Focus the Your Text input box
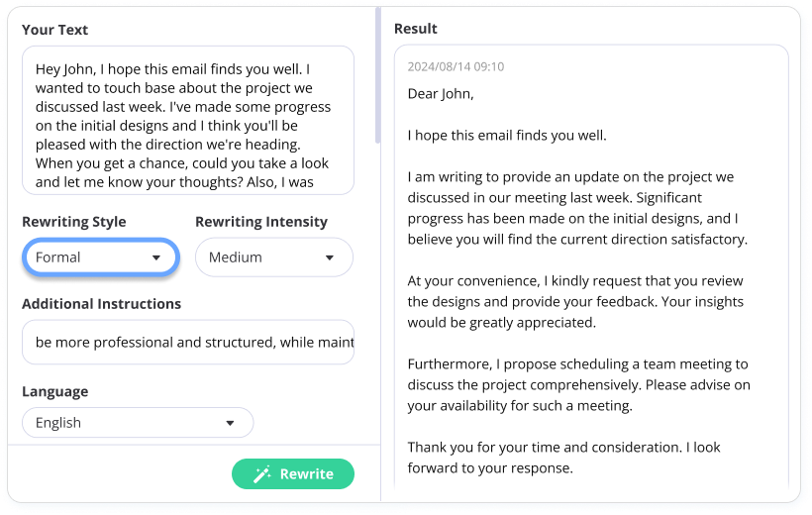Screen dimensions: 812x515 [187, 120]
